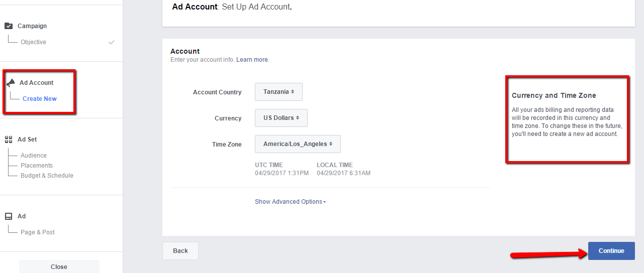The image size is (644, 273).
Task: Open the Learn more link
Action: coord(252,60)
